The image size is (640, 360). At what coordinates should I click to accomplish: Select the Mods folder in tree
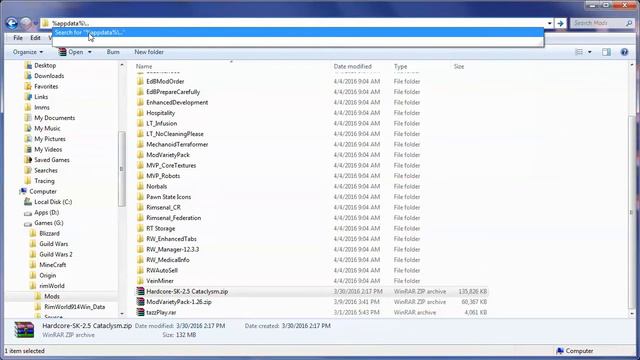pyautogui.click(x=52, y=296)
